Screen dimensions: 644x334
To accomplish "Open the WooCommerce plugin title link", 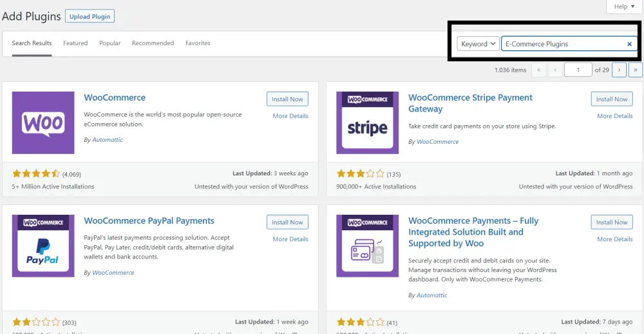I will (115, 98).
